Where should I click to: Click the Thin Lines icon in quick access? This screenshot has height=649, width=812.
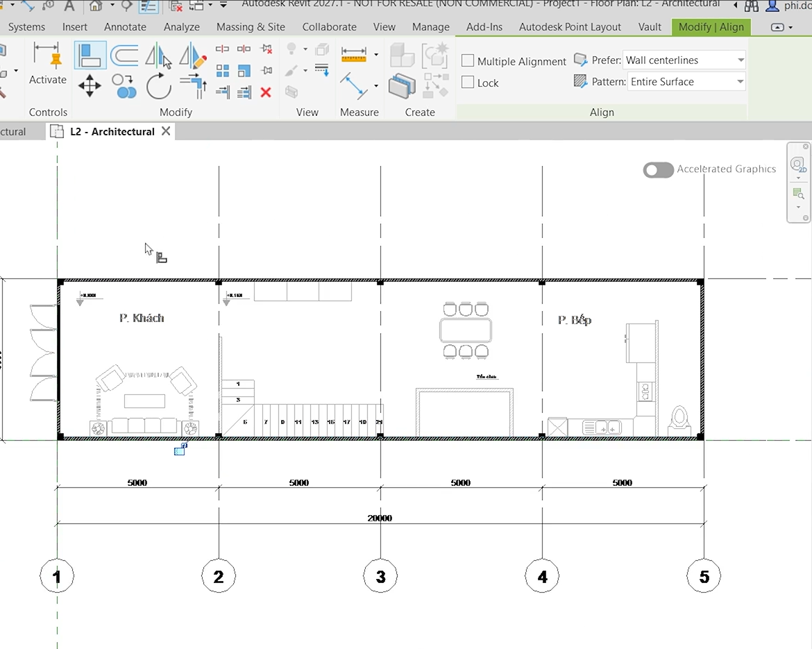pyautogui.click(x=149, y=6)
